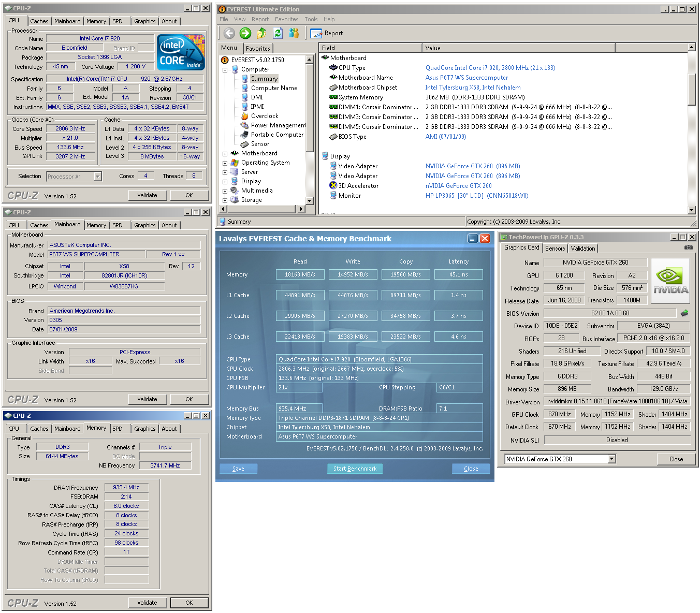Select the Overclock item in EVEREST tree
The width and height of the screenshot is (700, 613).
[x=265, y=116]
